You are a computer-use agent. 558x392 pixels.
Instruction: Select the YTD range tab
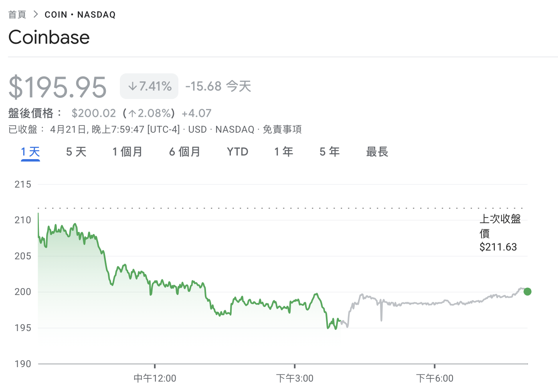pyautogui.click(x=238, y=152)
